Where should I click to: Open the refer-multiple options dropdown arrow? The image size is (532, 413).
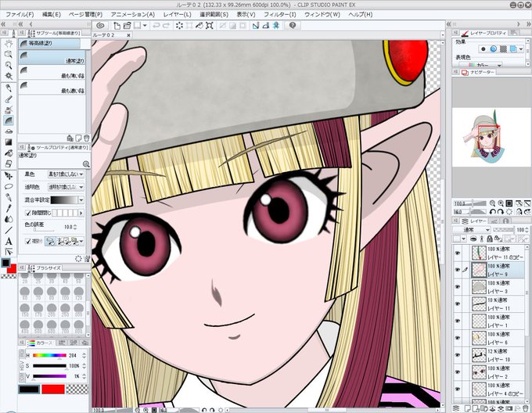[81, 241]
